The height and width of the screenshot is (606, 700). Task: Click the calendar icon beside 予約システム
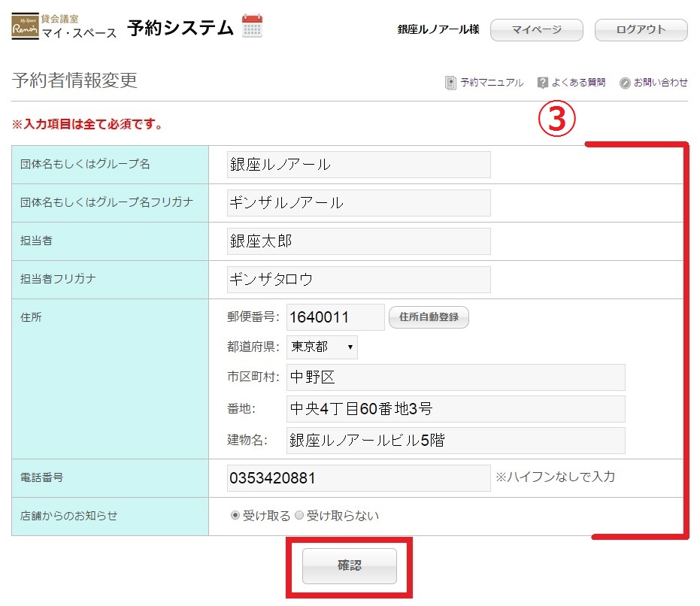(252, 26)
